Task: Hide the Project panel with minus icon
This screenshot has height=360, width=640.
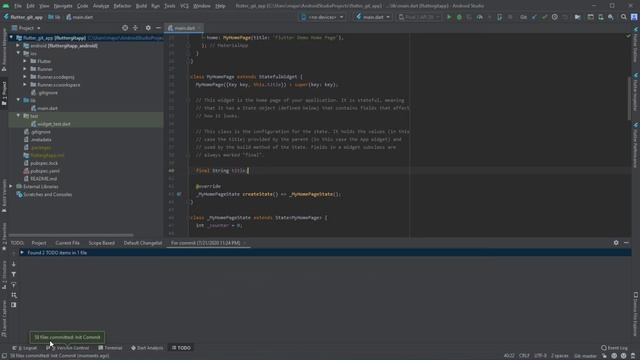Action: click(158, 28)
